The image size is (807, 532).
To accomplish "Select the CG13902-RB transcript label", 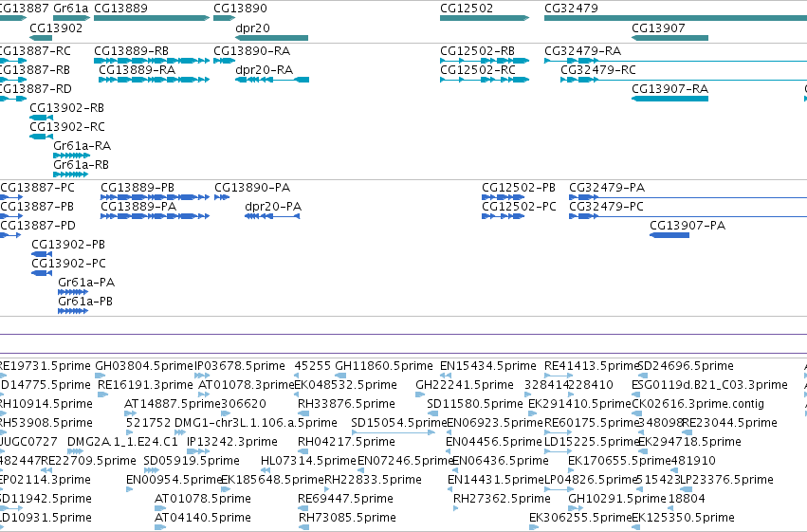I will coord(67,108).
